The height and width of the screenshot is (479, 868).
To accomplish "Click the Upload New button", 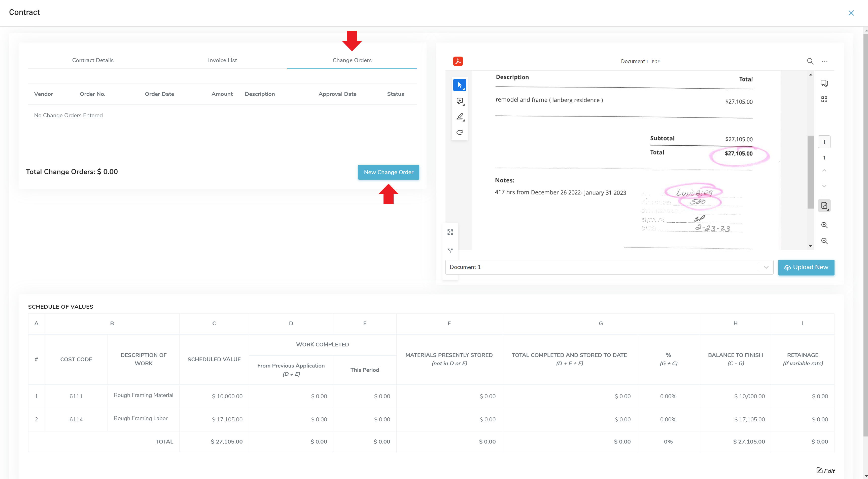I will pyautogui.click(x=806, y=267).
